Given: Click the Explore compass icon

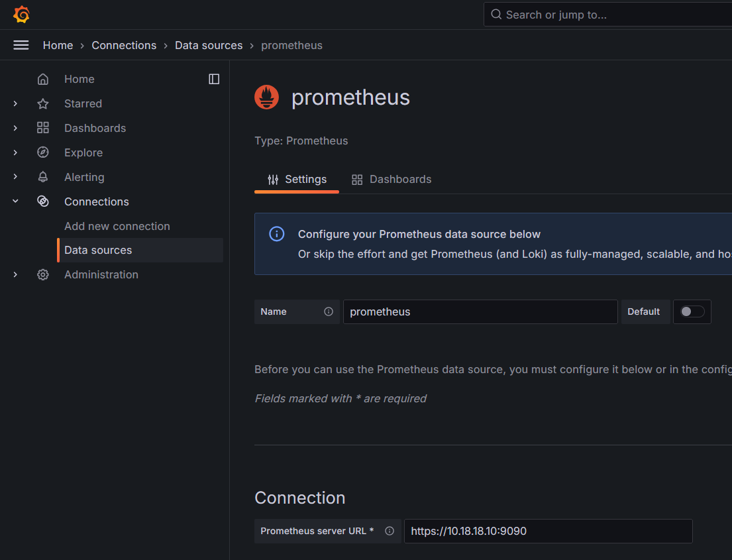Looking at the screenshot, I should pos(43,152).
